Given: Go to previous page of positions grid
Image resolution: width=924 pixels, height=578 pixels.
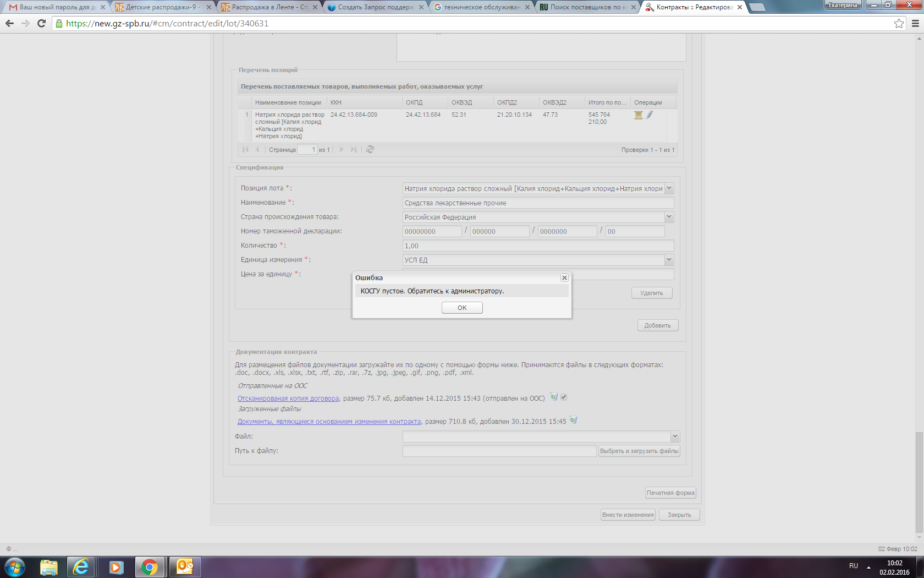Looking at the screenshot, I should (257, 149).
